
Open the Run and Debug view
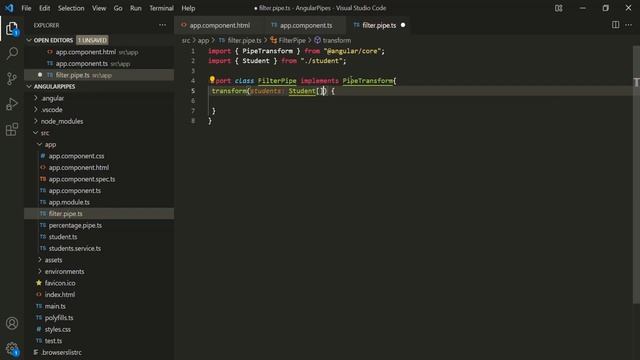coord(12,104)
